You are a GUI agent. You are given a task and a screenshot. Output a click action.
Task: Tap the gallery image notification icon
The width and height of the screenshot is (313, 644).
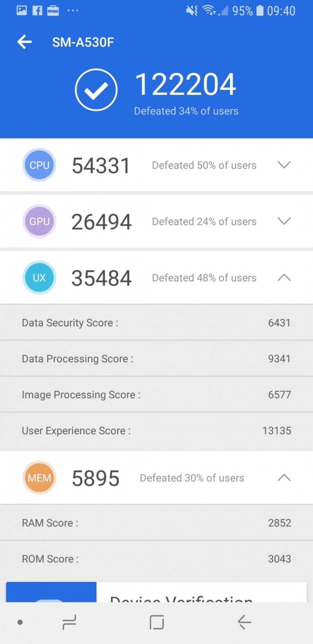click(x=22, y=11)
